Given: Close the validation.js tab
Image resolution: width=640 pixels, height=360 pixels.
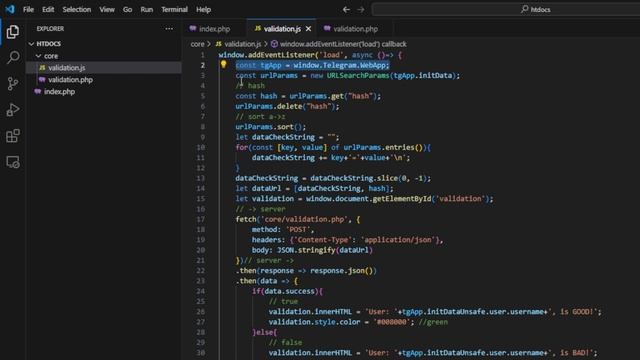Looking at the screenshot, I should [x=309, y=29].
